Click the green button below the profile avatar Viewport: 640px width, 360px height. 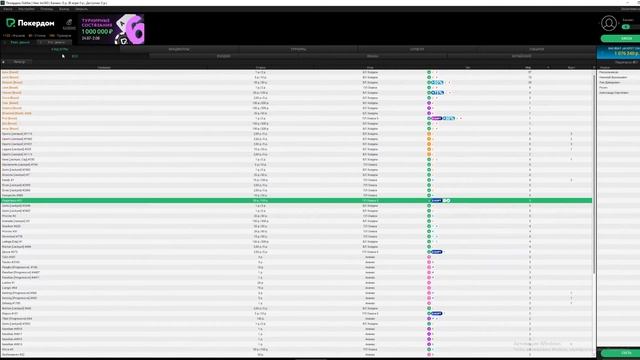click(620, 38)
